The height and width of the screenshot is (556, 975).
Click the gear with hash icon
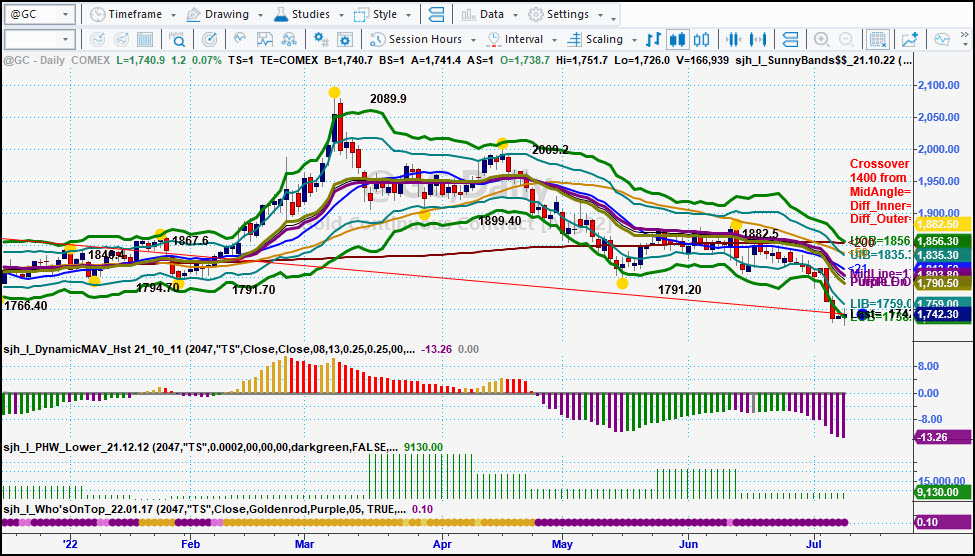(x=321, y=40)
